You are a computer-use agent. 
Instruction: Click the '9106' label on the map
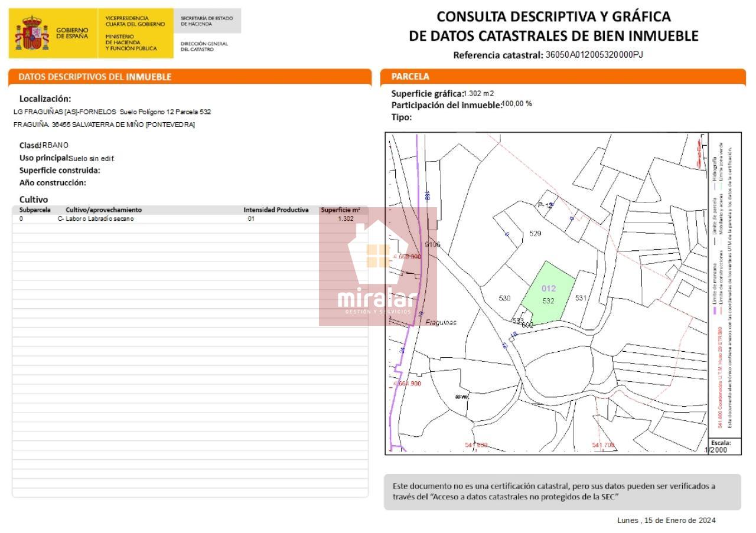click(433, 244)
